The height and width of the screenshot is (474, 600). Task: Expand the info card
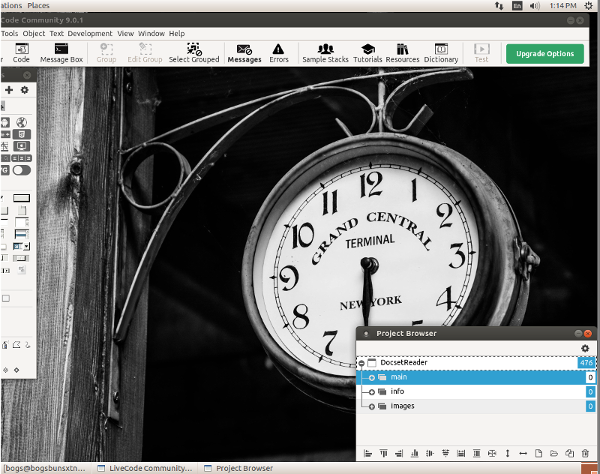coord(372,392)
